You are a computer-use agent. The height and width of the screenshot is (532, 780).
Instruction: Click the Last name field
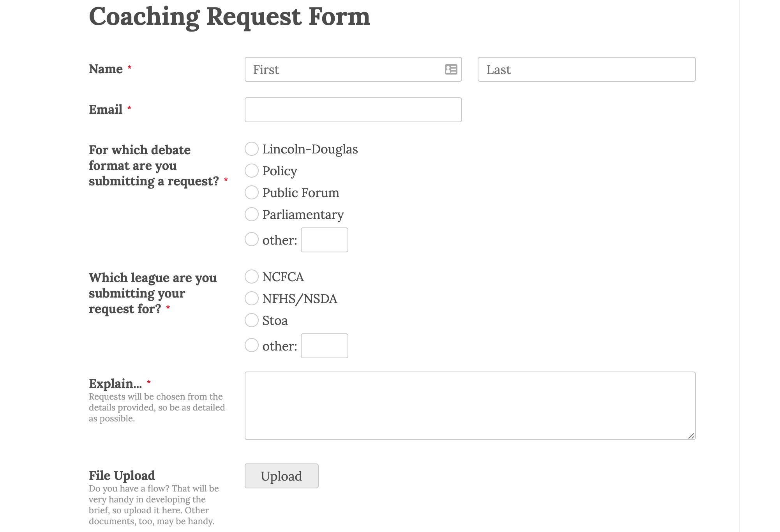pyautogui.click(x=586, y=69)
